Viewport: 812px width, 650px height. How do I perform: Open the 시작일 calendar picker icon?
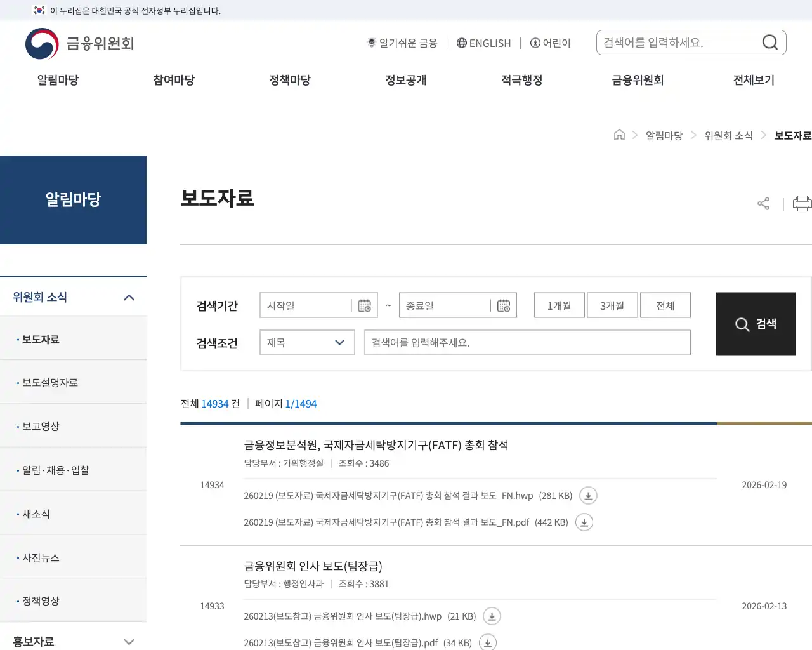pos(364,306)
